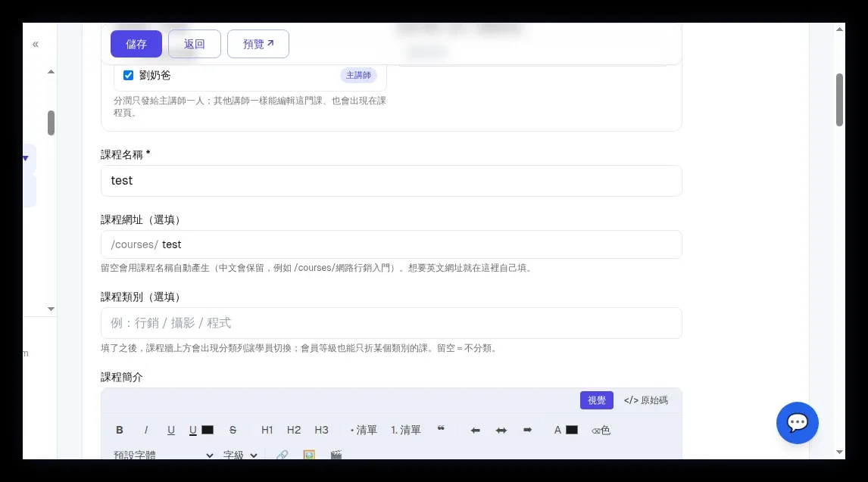The height and width of the screenshot is (482, 868).
Task: Switch editor to 原始碼 mode
Action: (646, 400)
